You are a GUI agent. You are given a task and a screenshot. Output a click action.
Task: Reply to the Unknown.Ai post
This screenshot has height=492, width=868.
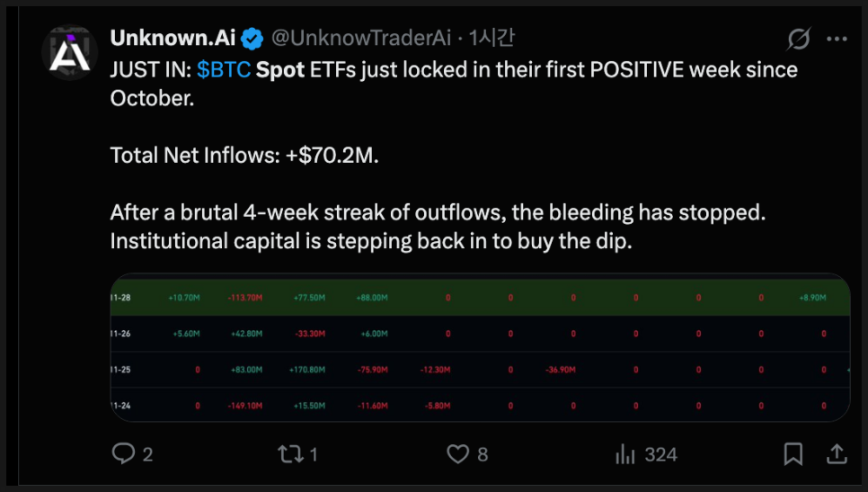point(123,454)
